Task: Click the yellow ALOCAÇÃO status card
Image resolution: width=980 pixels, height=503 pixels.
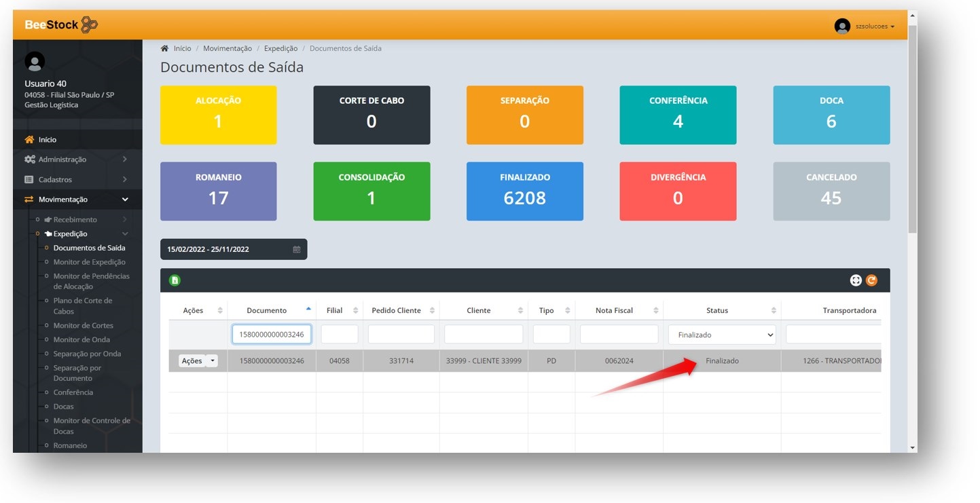Action: (218, 115)
